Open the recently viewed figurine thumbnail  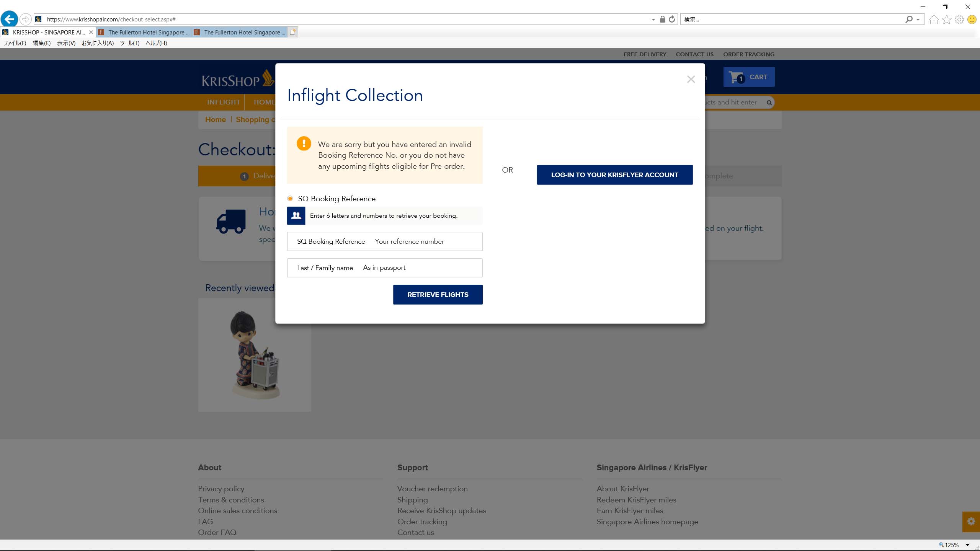point(255,355)
